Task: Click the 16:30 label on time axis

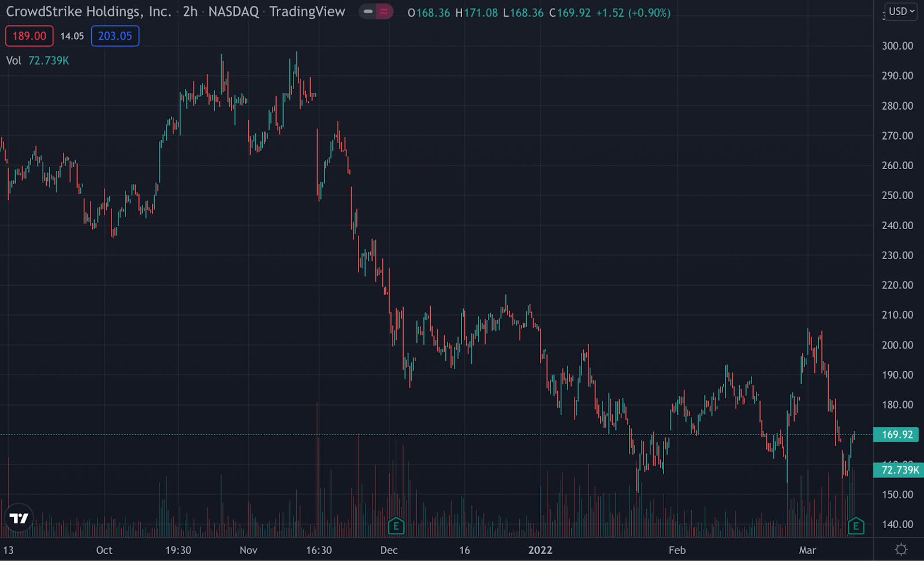Action: click(319, 550)
